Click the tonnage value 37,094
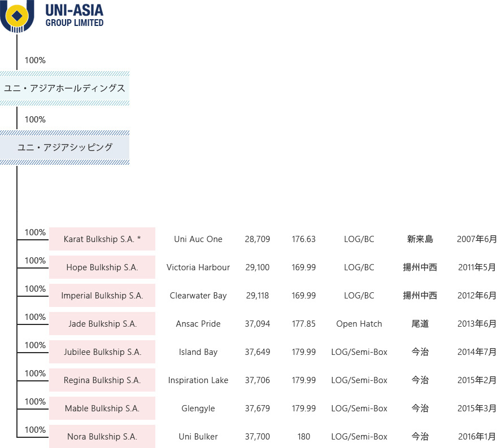The width and height of the screenshot is (497, 448). pos(258,323)
